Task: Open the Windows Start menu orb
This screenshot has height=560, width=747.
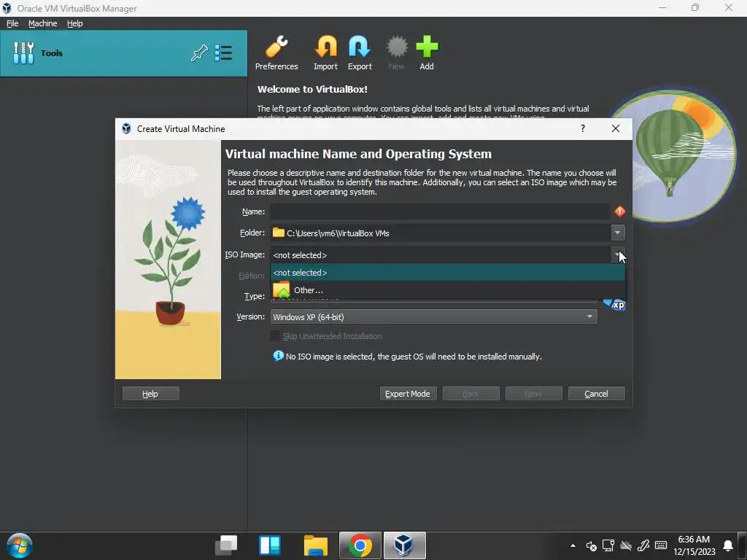Action: click(20, 545)
